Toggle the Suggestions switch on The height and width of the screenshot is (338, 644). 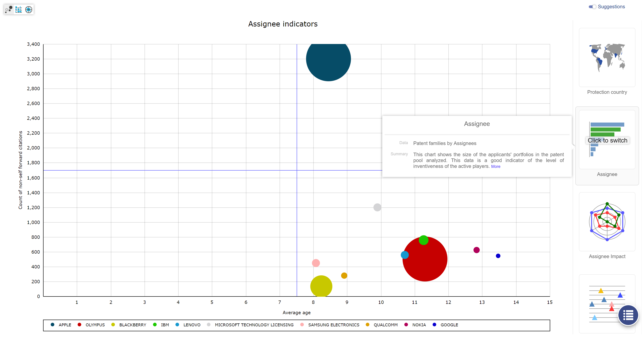tap(592, 6)
